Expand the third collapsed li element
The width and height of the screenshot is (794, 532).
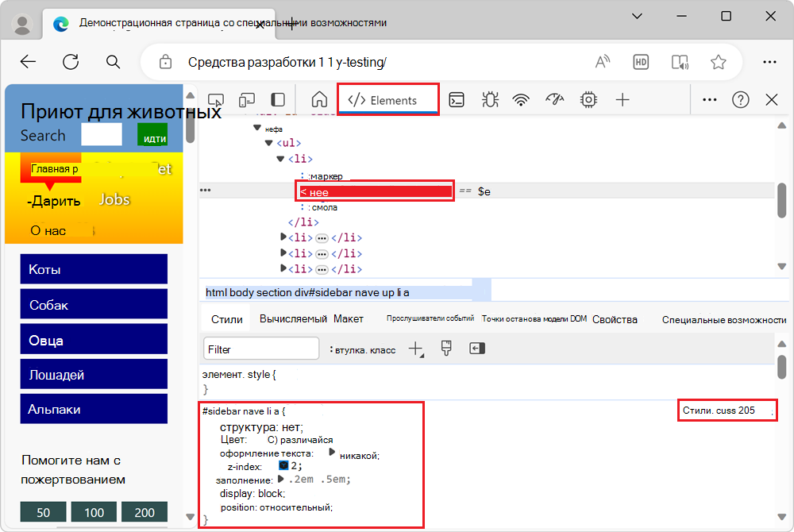point(283,268)
